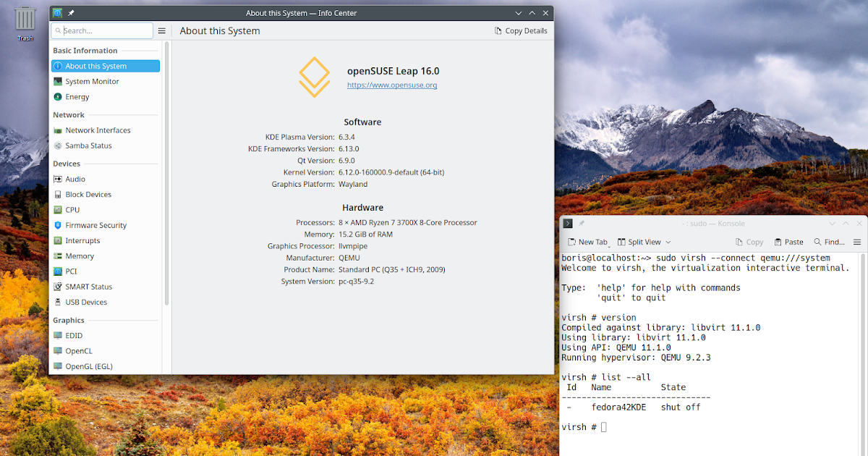The height and width of the screenshot is (456, 868).
Task: Open the EDID monitor icon
Action: 59,336
